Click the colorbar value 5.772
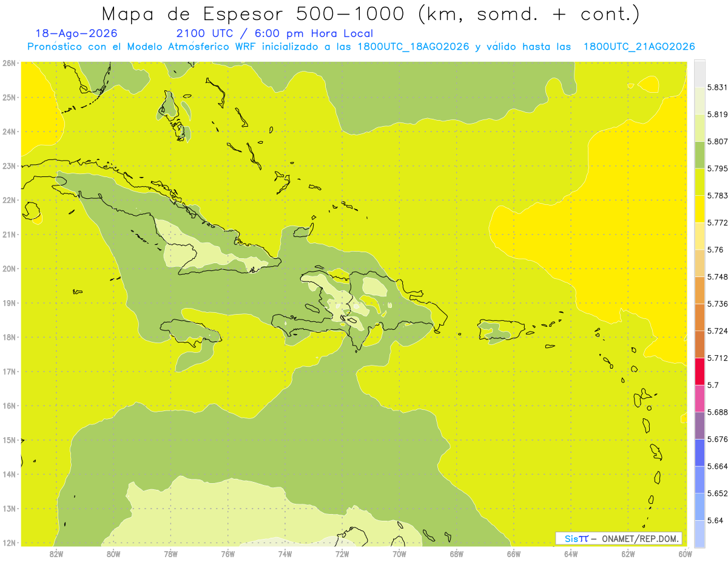 pyautogui.click(x=717, y=222)
